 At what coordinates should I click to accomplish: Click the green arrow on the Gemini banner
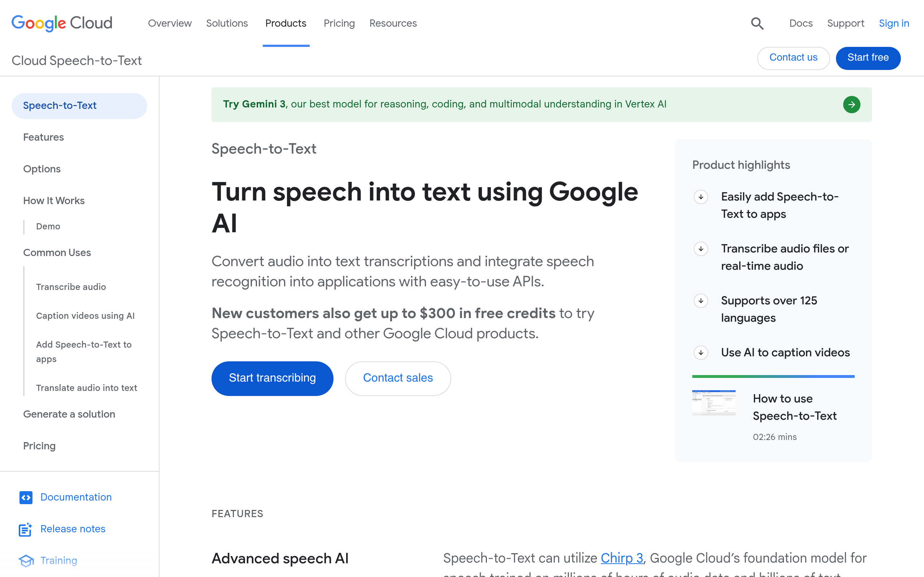click(852, 104)
